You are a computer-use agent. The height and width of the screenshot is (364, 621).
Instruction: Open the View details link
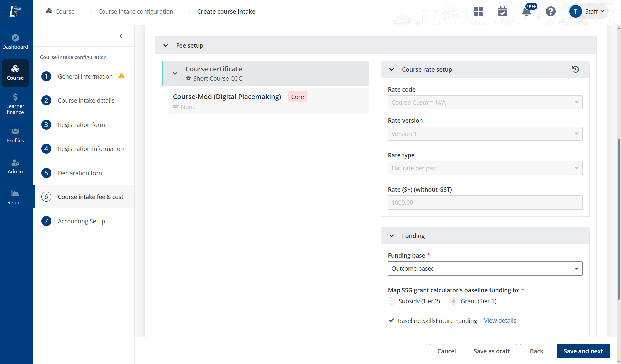(500, 321)
